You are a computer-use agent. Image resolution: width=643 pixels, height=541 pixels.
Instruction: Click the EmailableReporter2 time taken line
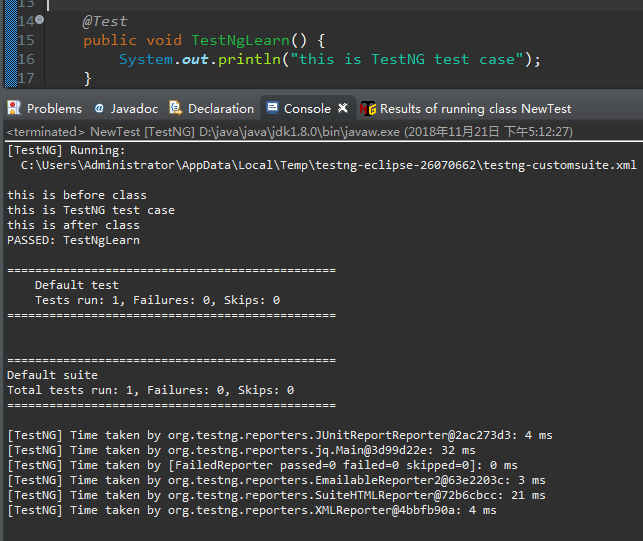276,480
